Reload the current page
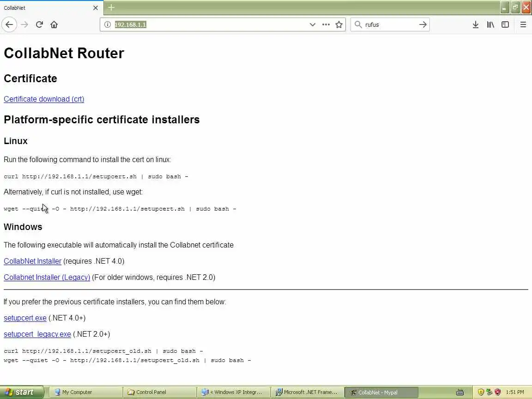The image size is (532, 399). point(39,24)
